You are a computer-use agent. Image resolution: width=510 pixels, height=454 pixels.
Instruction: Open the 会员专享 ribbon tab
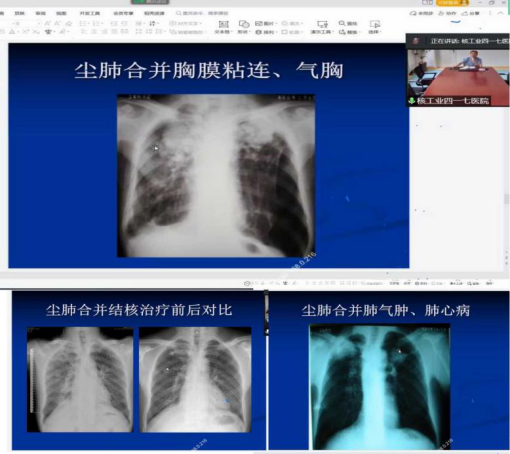tap(123, 13)
